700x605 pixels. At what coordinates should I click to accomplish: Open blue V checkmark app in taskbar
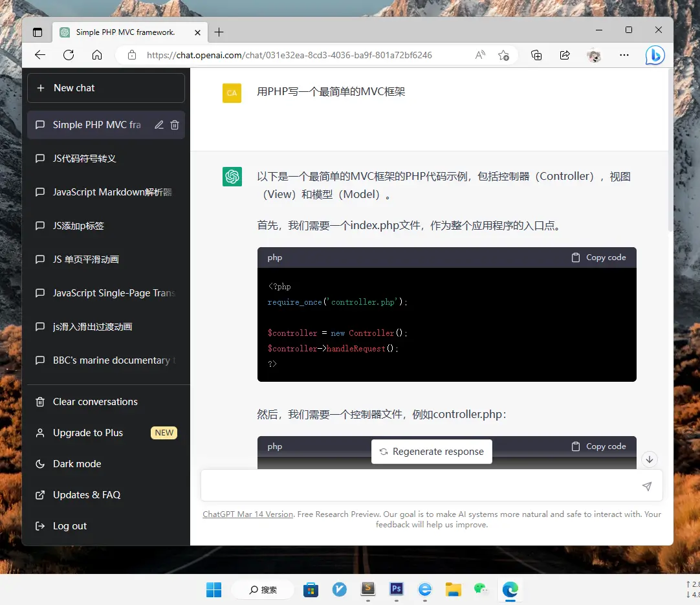pos(339,590)
